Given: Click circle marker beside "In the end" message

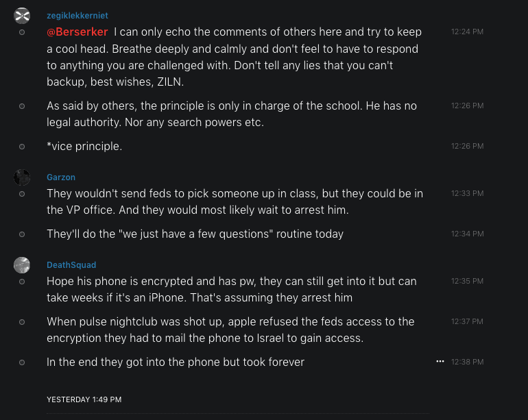Looking at the screenshot, I should (22, 362).
